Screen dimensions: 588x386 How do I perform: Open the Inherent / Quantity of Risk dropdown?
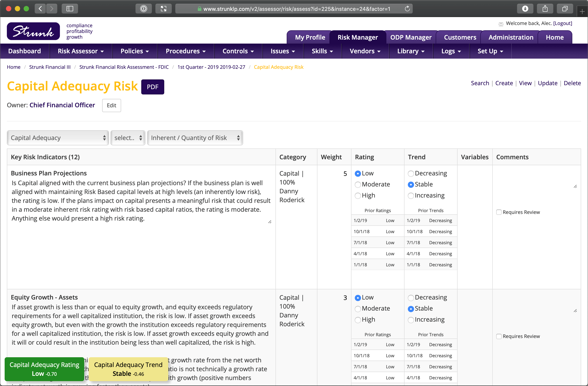pyautogui.click(x=195, y=138)
